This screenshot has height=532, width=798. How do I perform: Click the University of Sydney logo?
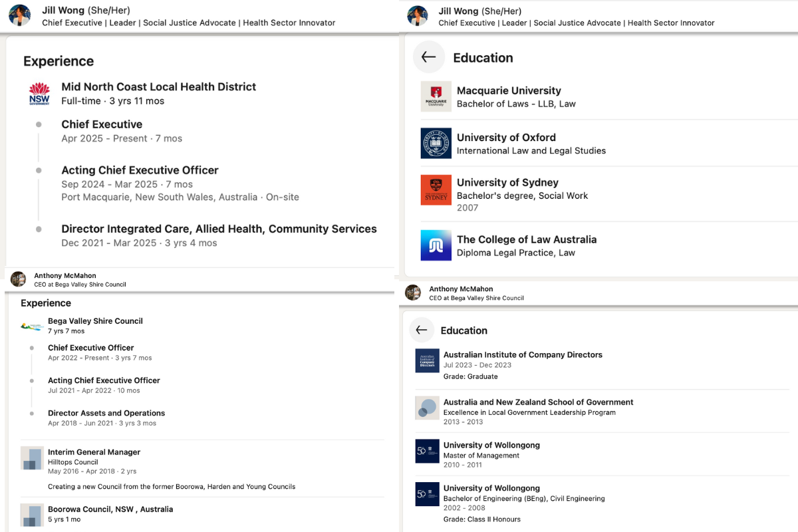[436, 190]
